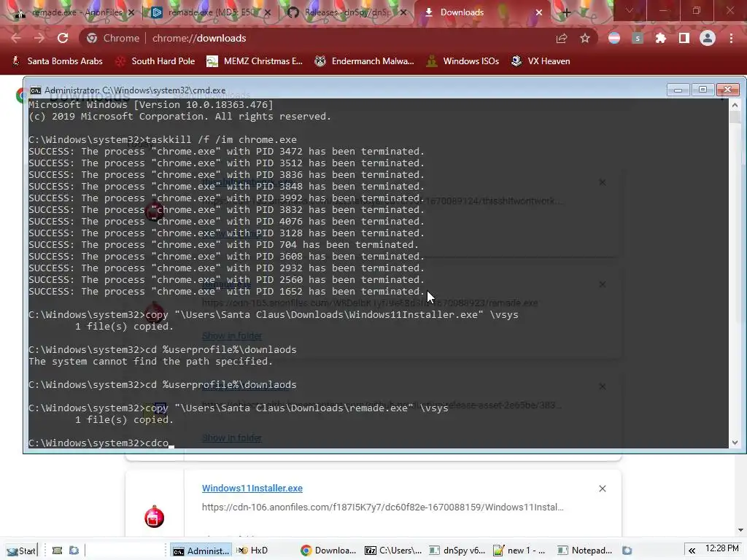747x560 pixels.
Task: Switch to Administrator cmd taskbar item
Action: [x=201, y=551]
